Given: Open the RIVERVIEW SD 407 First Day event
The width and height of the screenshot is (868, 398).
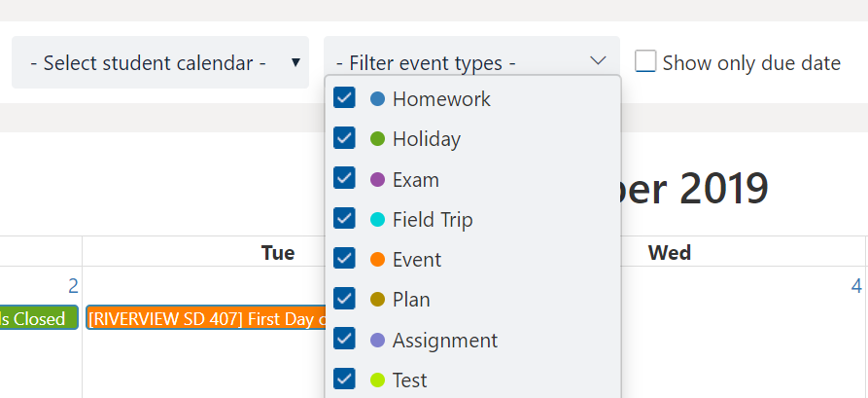Looking at the screenshot, I should pyautogui.click(x=205, y=318).
